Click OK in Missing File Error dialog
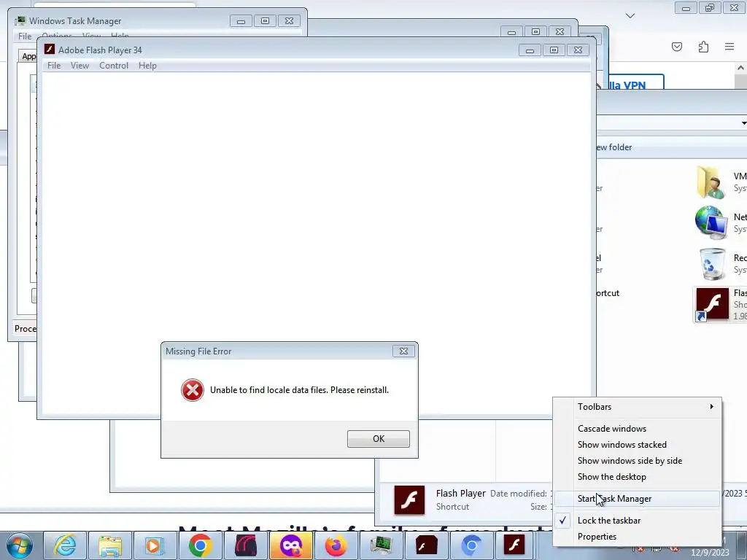Screen dimensions: 747x560 pyautogui.click(x=379, y=438)
